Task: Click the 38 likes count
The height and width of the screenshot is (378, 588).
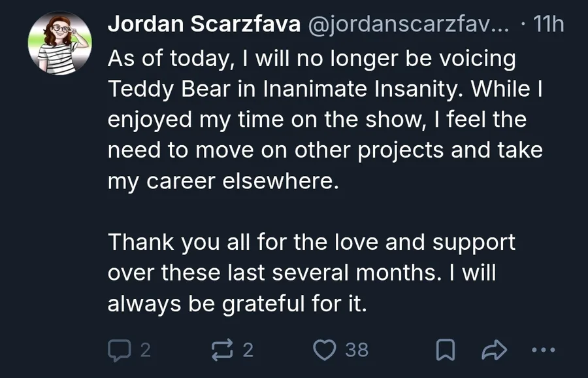Action: [x=357, y=351]
